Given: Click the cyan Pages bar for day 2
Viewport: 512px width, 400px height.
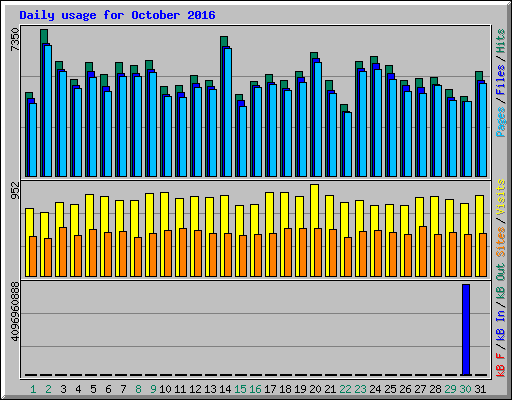Looking at the screenshot, I should pyautogui.click(x=48, y=111).
